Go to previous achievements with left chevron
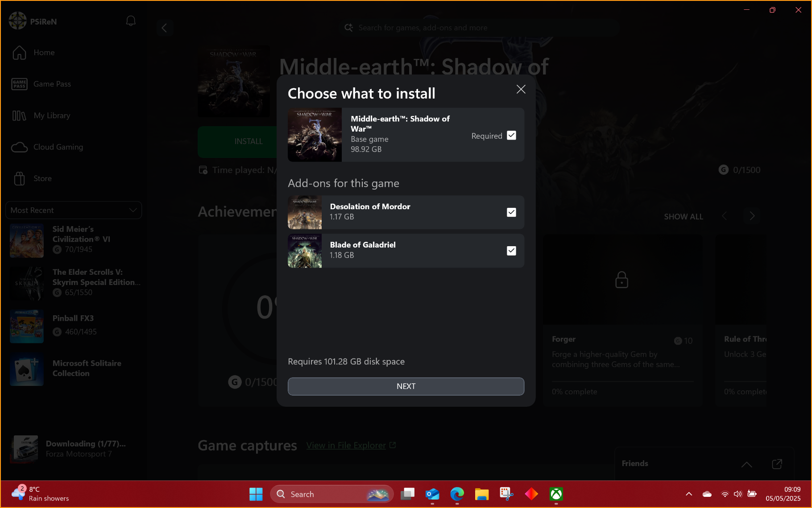The image size is (812, 508). coord(724,216)
